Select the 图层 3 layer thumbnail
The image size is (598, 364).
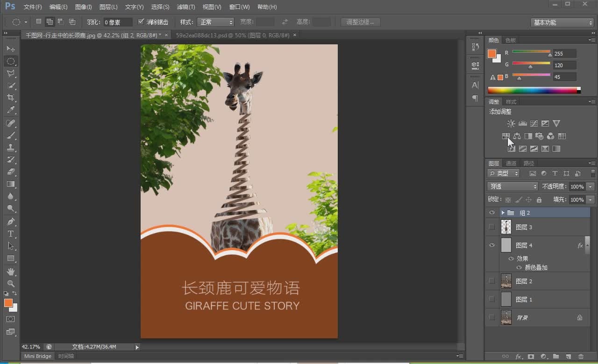point(506,227)
